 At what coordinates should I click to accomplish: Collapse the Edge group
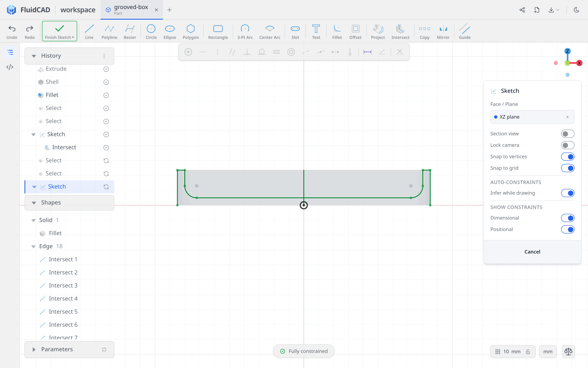[33, 247]
